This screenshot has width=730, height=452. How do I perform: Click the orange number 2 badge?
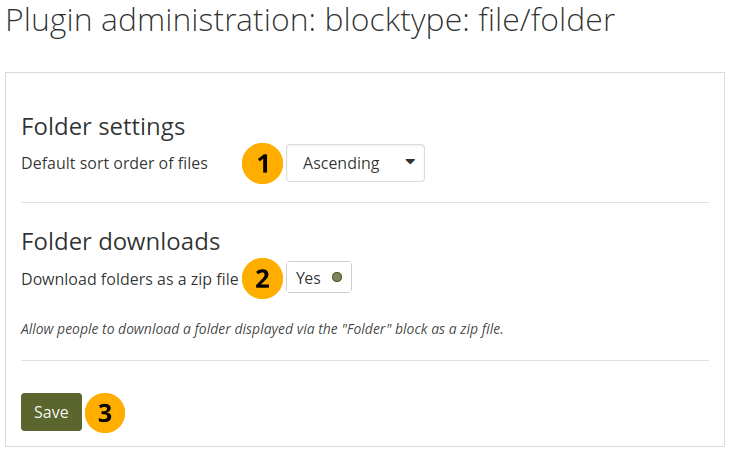point(263,279)
